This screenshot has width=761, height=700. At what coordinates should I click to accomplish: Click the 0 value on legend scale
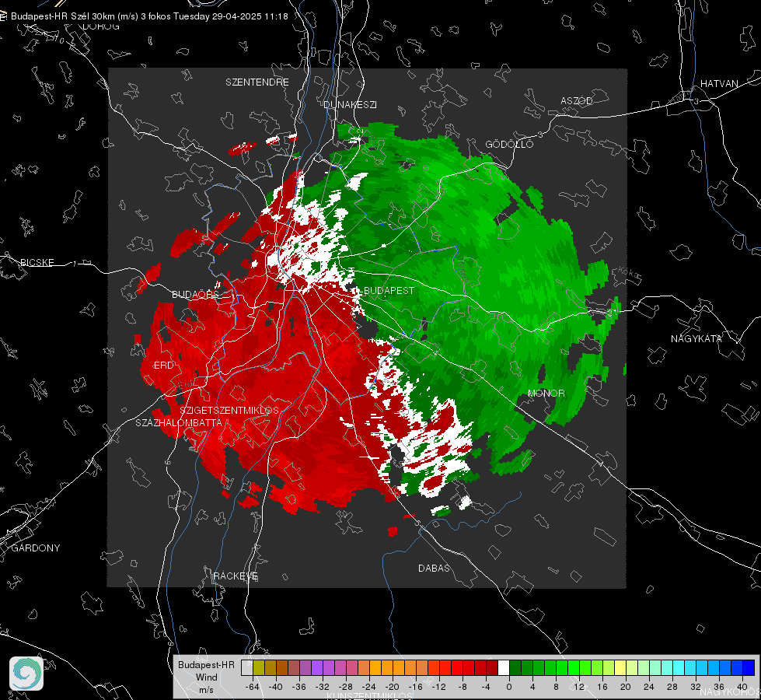[x=508, y=687]
